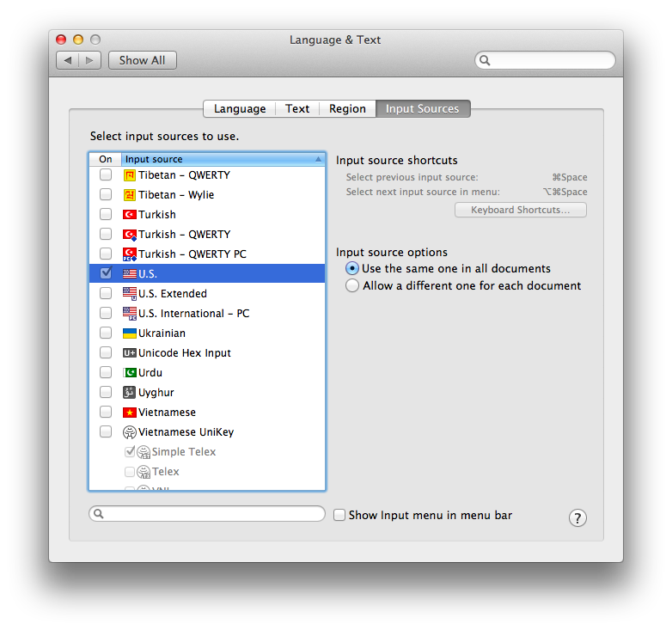
Task: Toggle the dimmed Telex checkbox
Action: pyautogui.click(x=130, y=472)
